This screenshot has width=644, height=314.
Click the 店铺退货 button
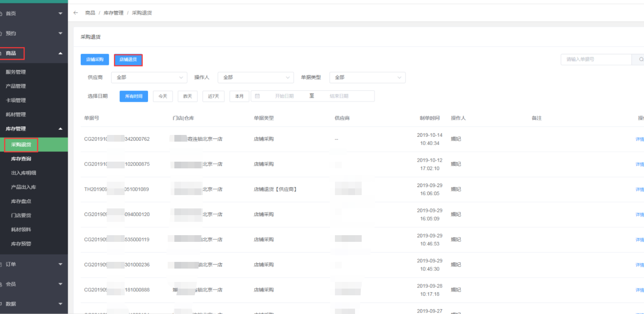(128, 60)
